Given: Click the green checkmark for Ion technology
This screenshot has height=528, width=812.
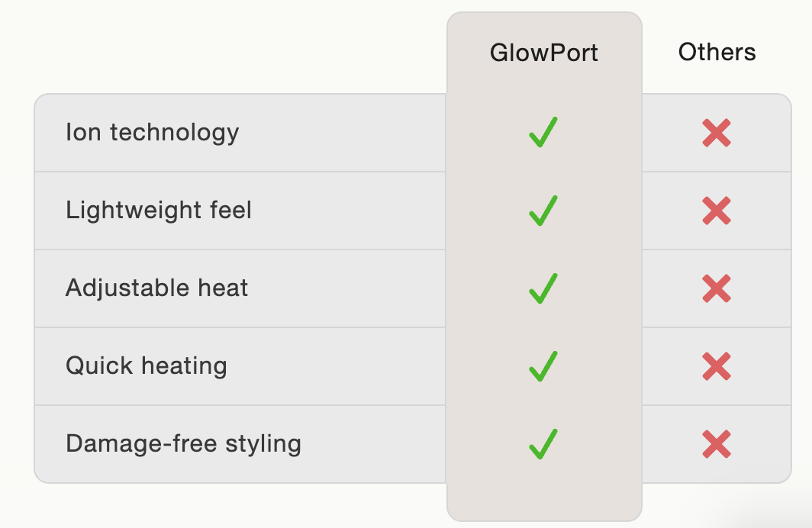Looking at the screenshot, I should click(x=543, y=133).
